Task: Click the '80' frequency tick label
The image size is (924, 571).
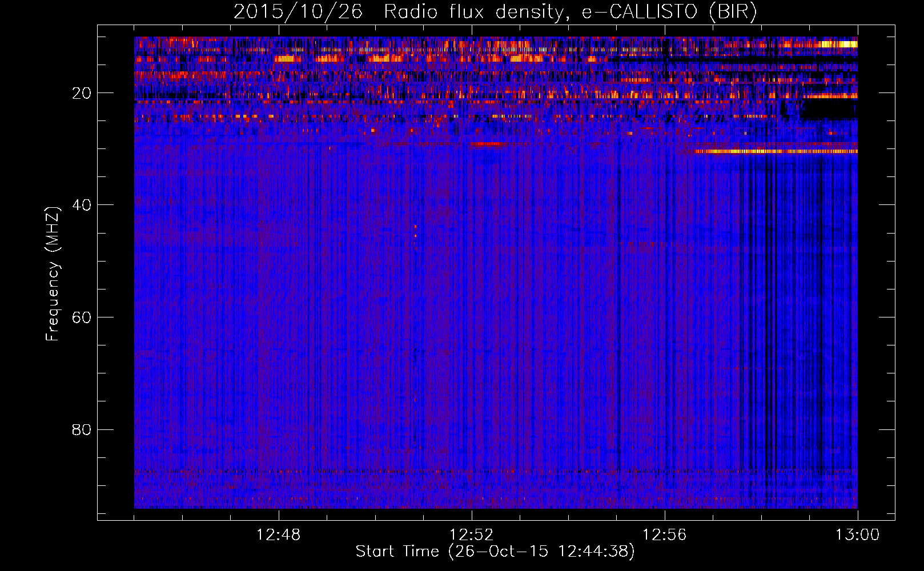Action: click(x=82, y=429)
